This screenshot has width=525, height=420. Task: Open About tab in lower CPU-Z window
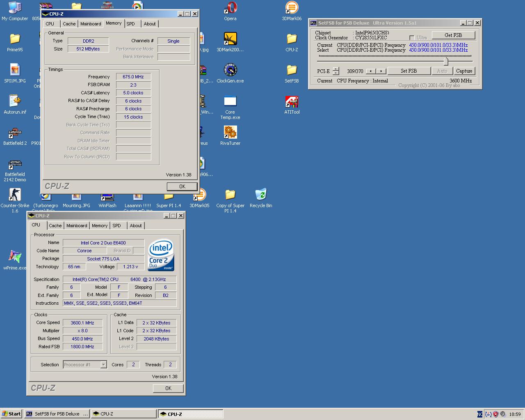coord(136,226)
